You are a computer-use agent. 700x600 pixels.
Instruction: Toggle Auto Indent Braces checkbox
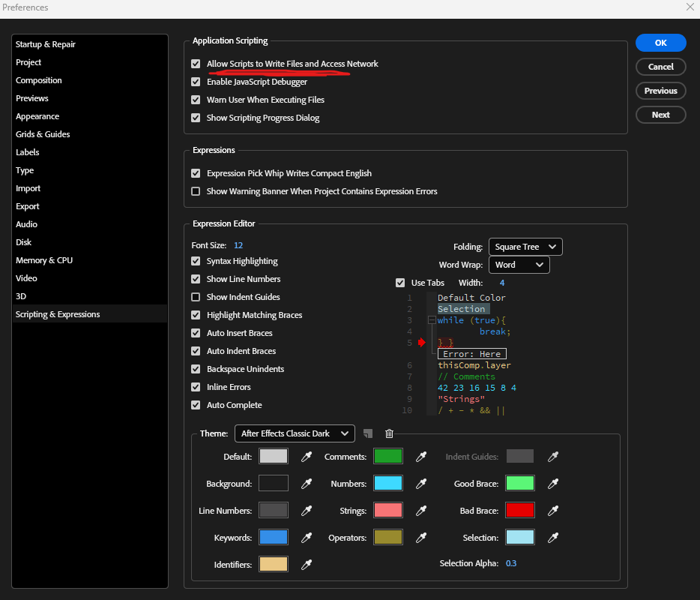196,351
